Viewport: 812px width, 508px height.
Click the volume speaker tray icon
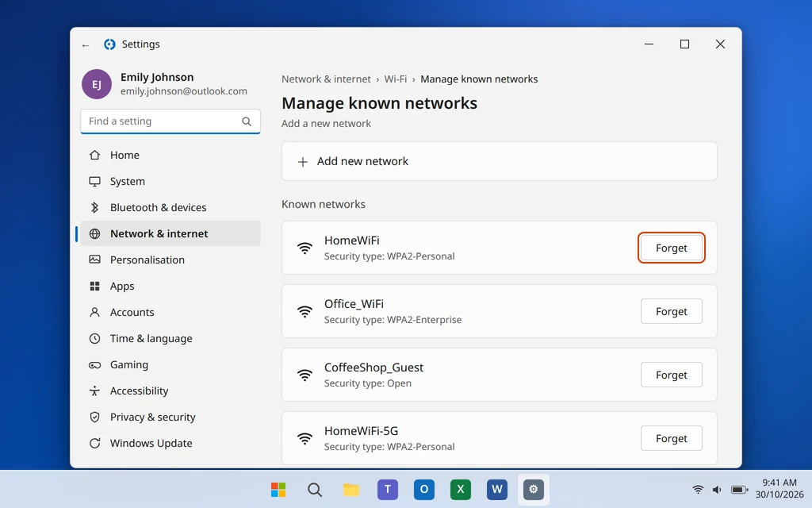(717, 489)
